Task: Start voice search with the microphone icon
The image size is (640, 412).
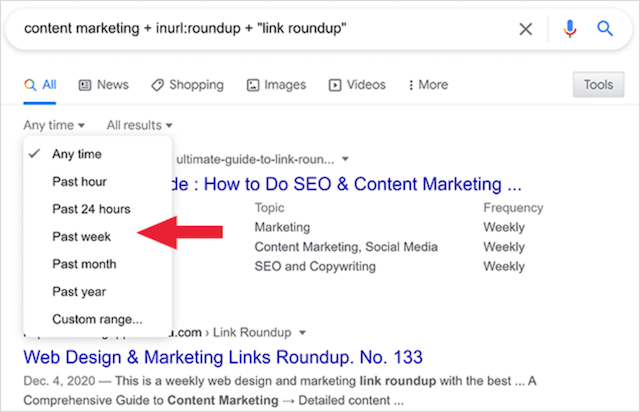Action: [570, 29]
